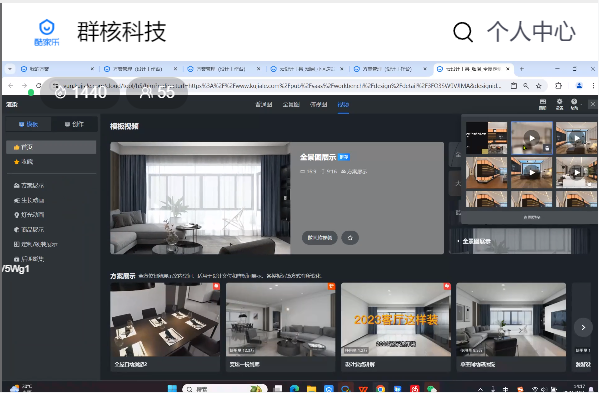This screenshot has height=393, width=599.
Task: Open the browser profile avatar icon
Action: click(x=580, y=86)
